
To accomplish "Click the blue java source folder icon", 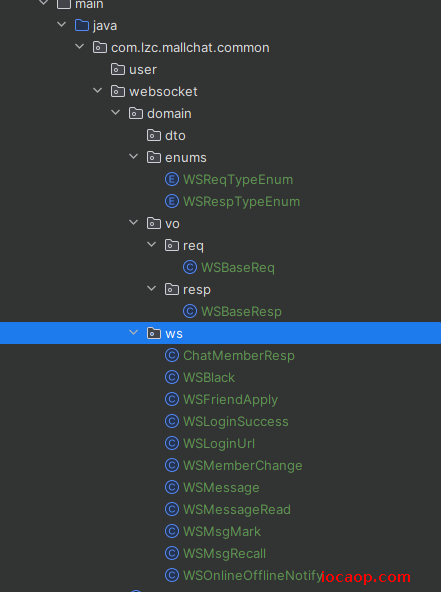I will coord(82,25).
